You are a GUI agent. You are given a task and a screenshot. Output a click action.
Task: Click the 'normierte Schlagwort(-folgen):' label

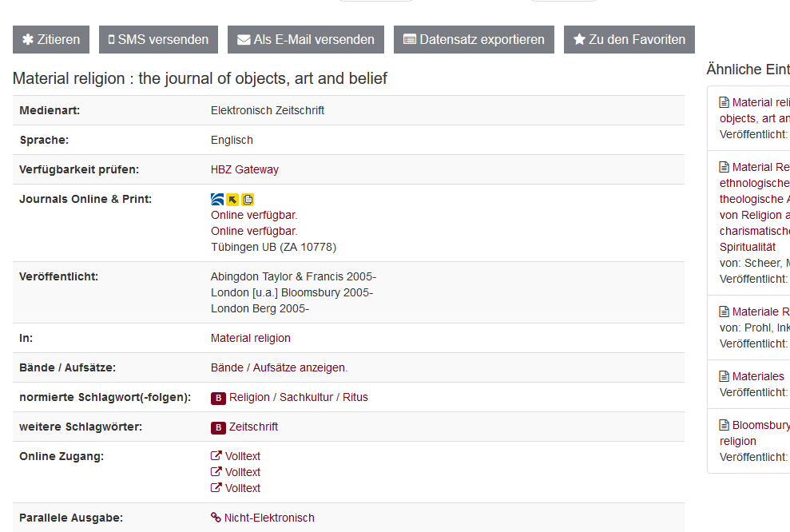point(105,398)
